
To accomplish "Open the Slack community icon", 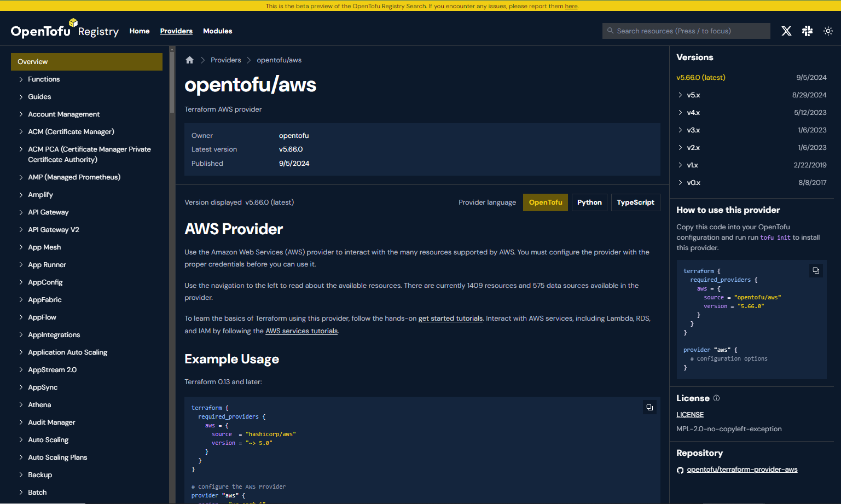I will click(807, 31).
